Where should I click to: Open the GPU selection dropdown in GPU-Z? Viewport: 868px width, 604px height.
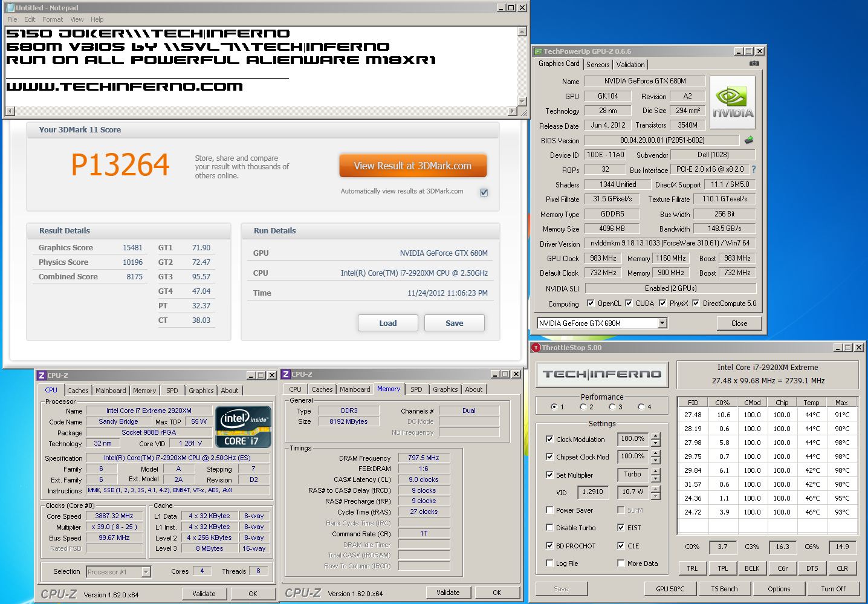pos(662,323)
